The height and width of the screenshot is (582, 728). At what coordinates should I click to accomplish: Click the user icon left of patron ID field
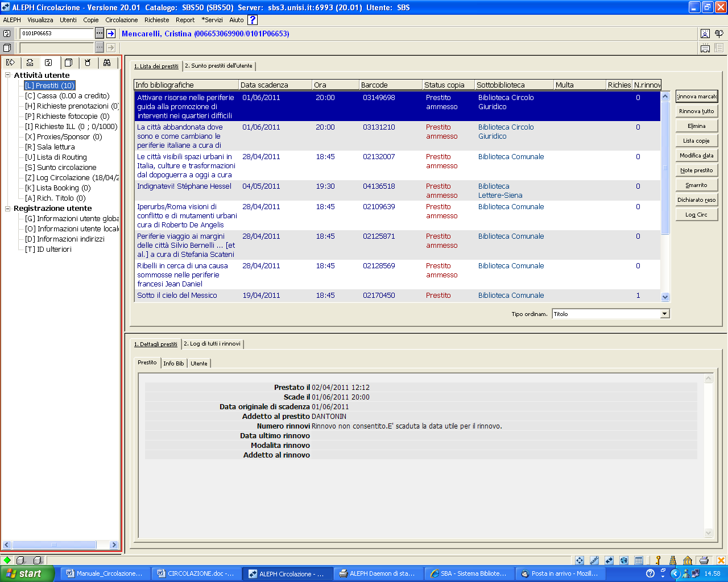coord(7,34)
